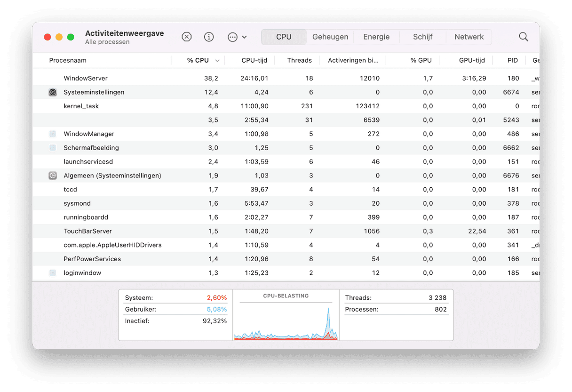Click the Systeeminstellingen process icon
The width and height of the screenshot is (572, 392).
click(x=53, y=92)
